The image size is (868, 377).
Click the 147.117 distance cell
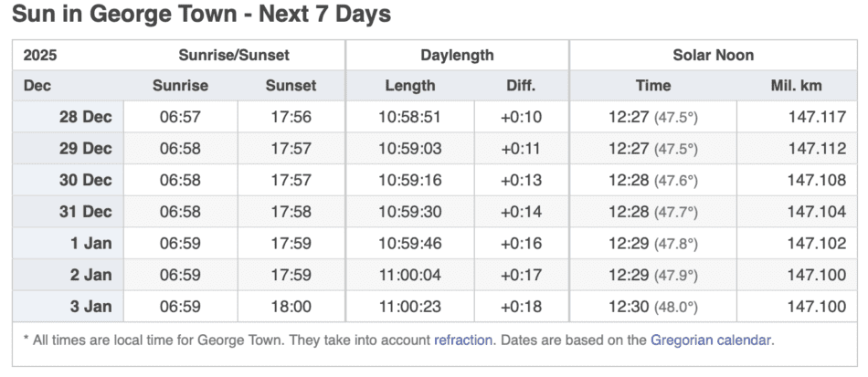coord(817,117)
